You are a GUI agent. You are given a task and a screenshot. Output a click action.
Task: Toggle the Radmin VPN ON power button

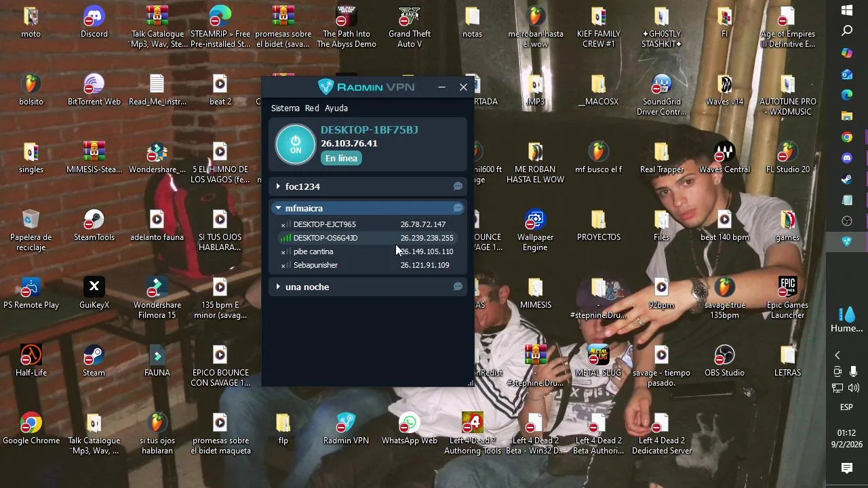(x=296, y=144)
